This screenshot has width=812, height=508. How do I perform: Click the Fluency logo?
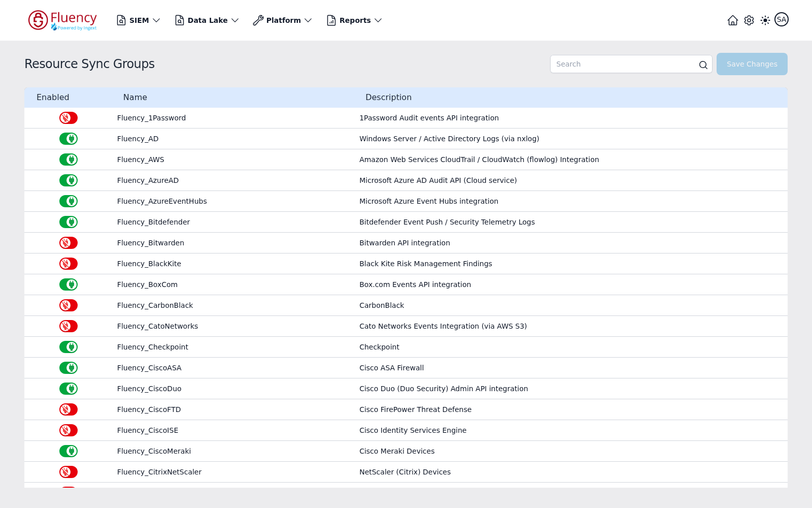(x=62, y=20)
